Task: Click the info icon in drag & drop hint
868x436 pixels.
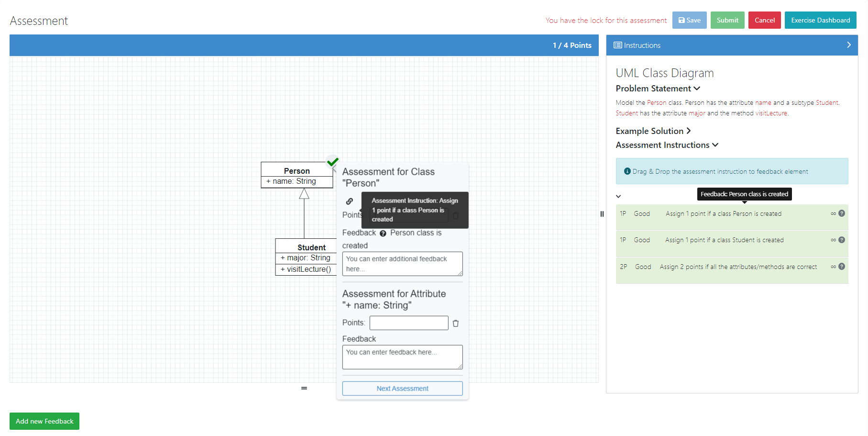Action: tap(627, 171)
